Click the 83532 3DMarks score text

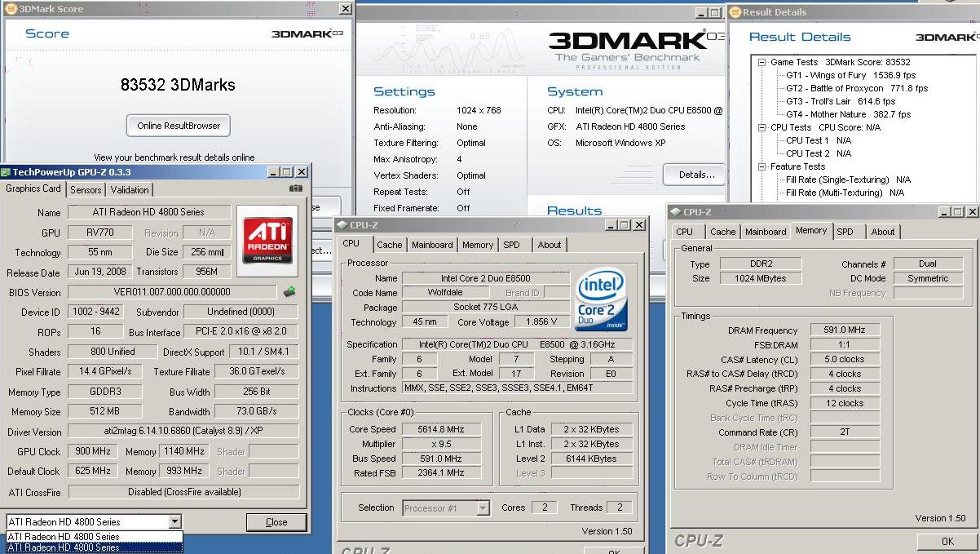pos(178,84)
